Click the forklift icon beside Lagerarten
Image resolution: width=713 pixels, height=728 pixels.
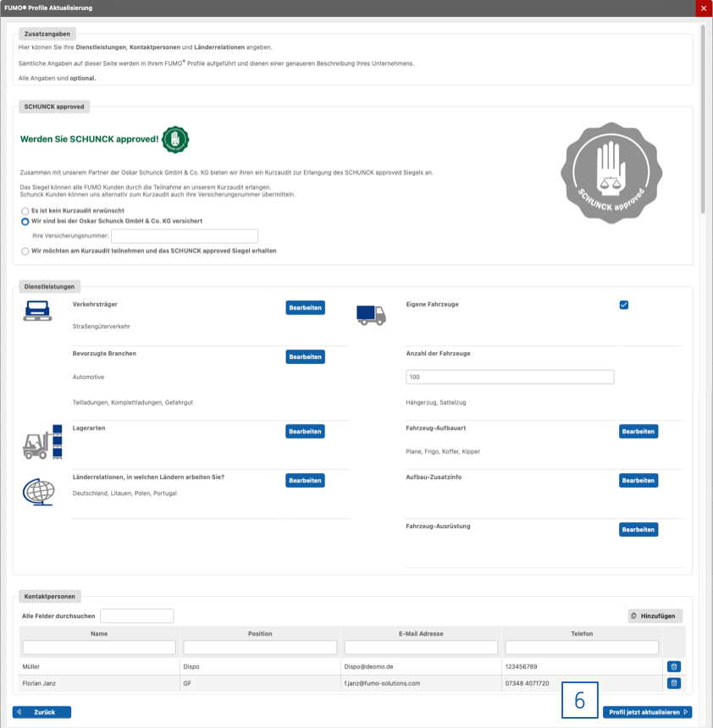42,442
